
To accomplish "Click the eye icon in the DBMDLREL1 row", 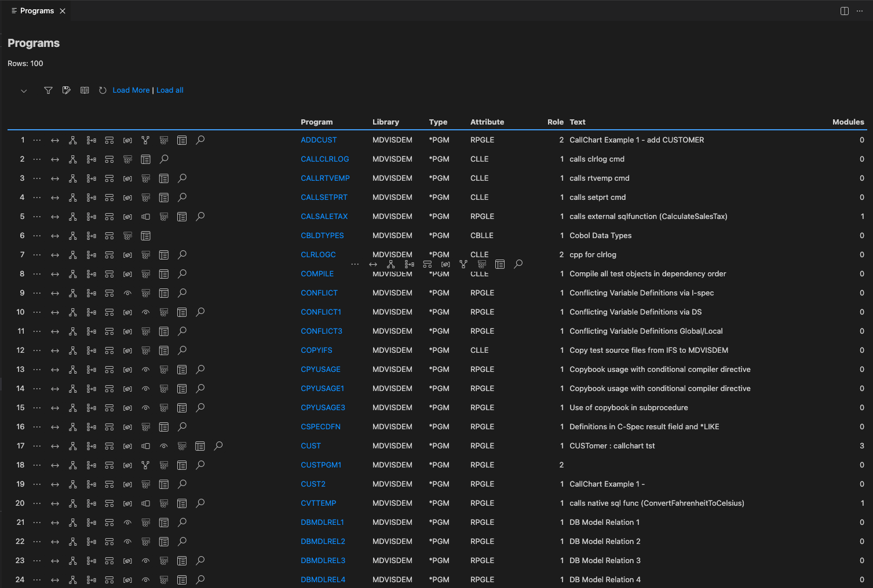I will click(127, 523).
